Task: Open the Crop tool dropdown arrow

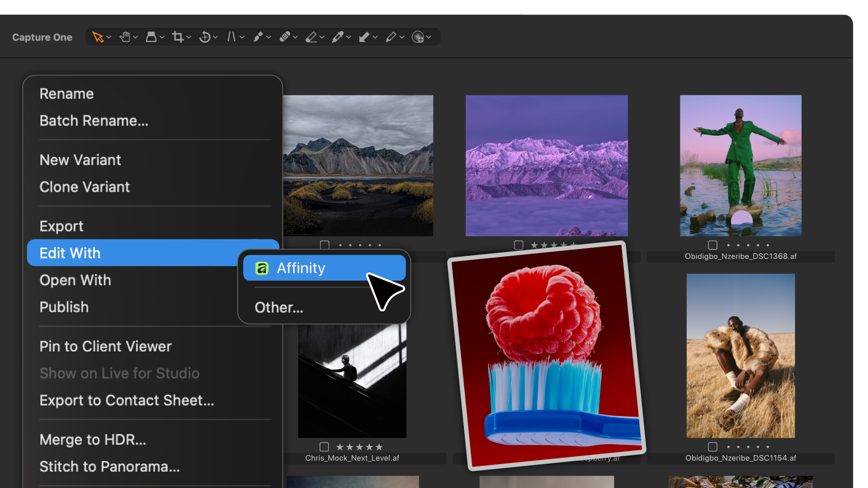Action: click(188, 37)
